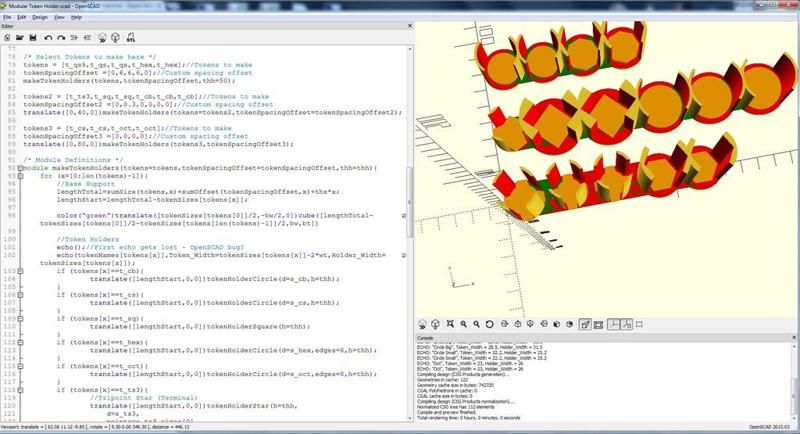Click the Undo arrow icon
This screenshot has width=800, height=434.
pos(48,37)
